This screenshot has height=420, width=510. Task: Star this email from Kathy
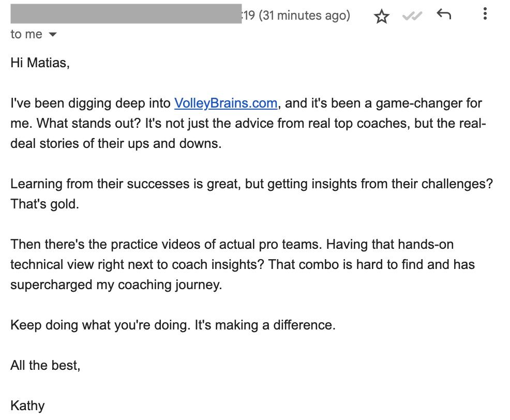[382, 16]
